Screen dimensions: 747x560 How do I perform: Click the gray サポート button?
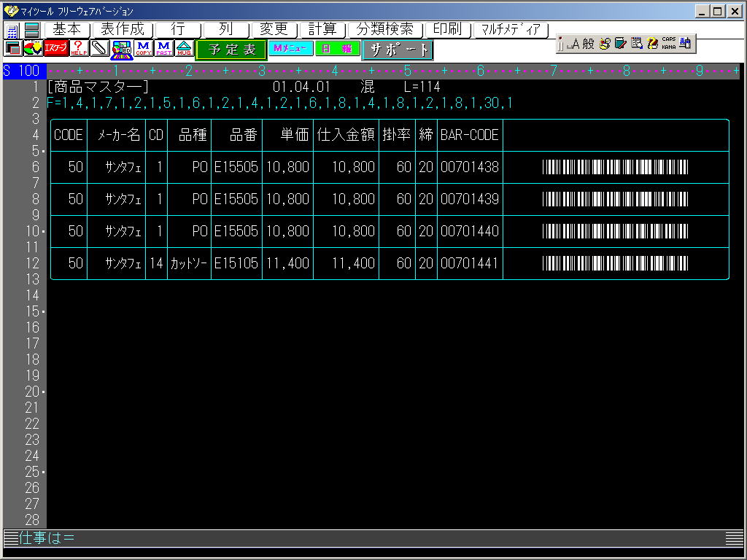tap(398, 50)
